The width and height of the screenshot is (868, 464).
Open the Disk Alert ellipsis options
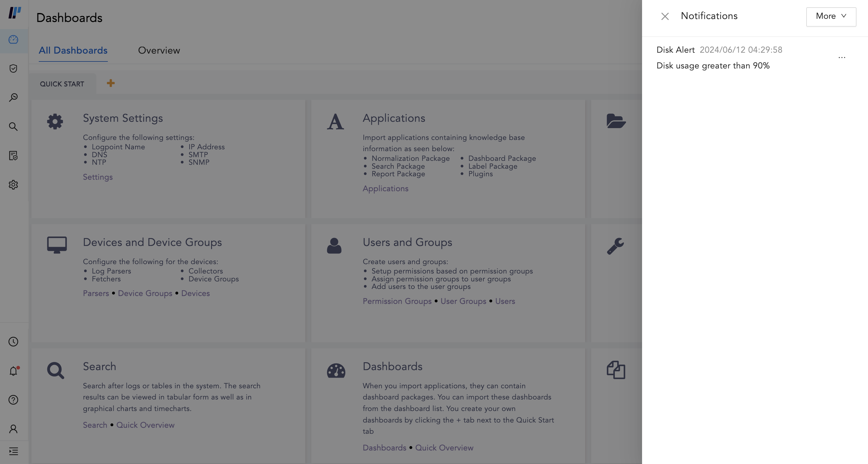(x=842, y=58)
